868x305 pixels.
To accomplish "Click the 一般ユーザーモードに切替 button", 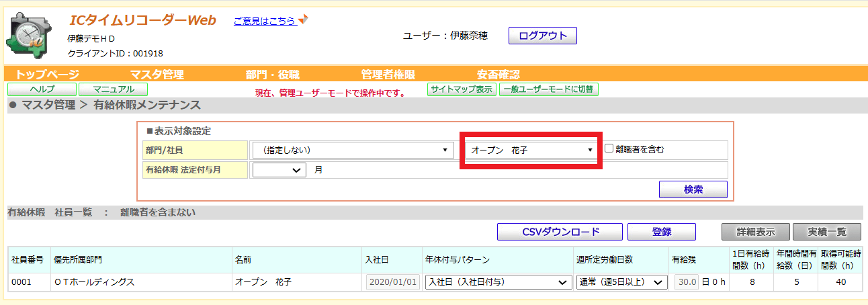I will (549, 89).
